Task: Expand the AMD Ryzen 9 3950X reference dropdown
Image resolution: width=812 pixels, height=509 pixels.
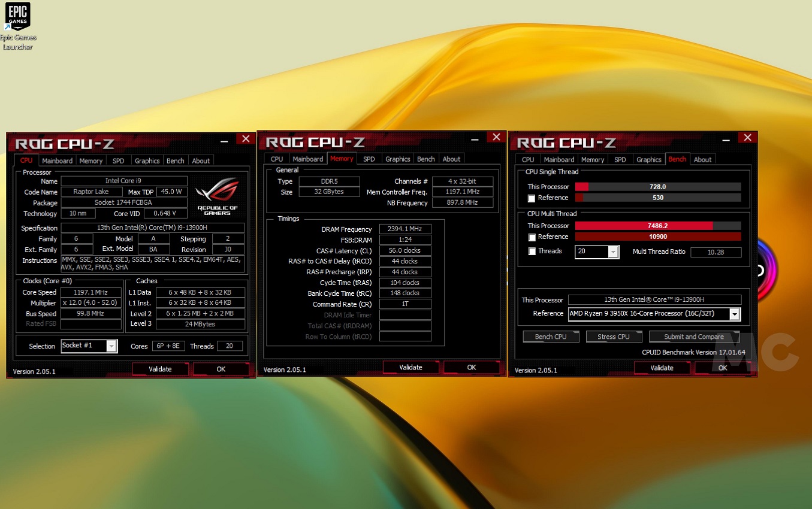Action: pos(734,314)
